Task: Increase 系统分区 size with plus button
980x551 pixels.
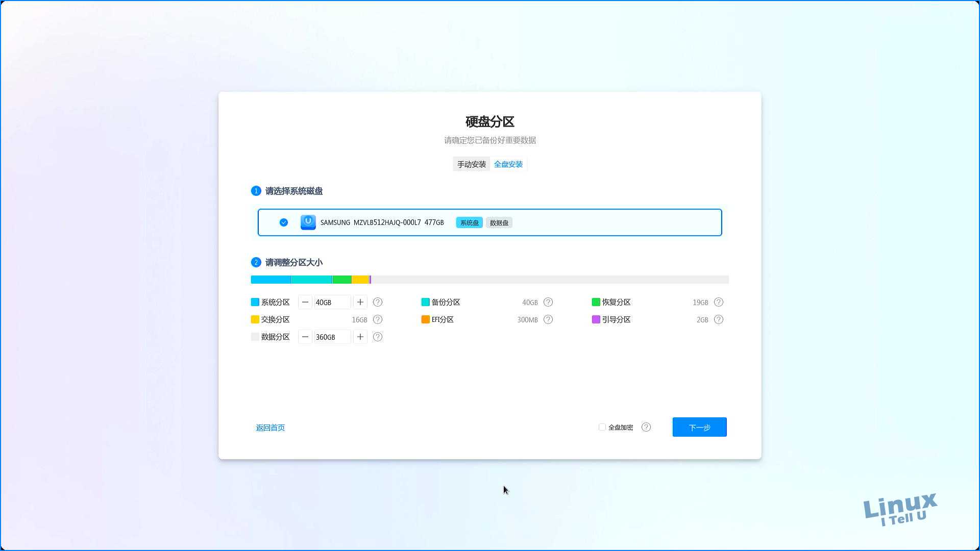Action: (360, 302)
